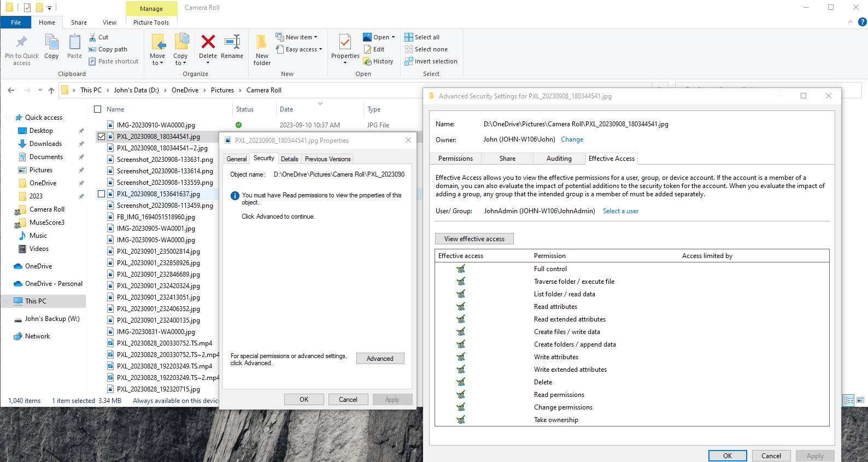
Task: Click the Properties ribbon icon
Action: 345,43
